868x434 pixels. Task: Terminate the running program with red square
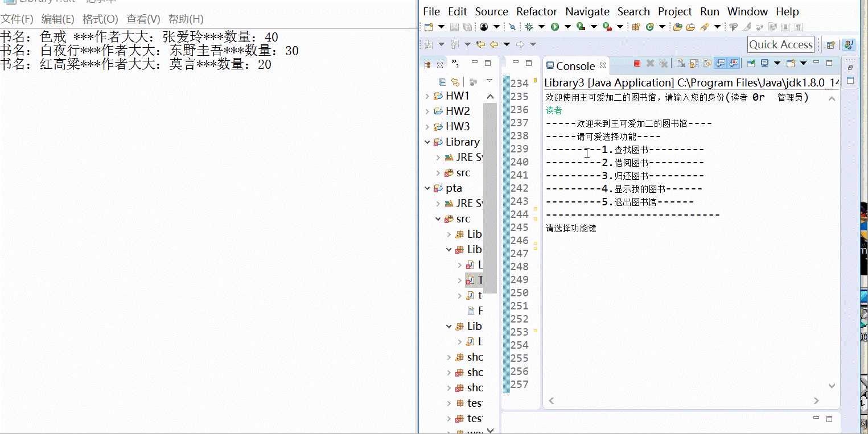click(x=637, y=64)
